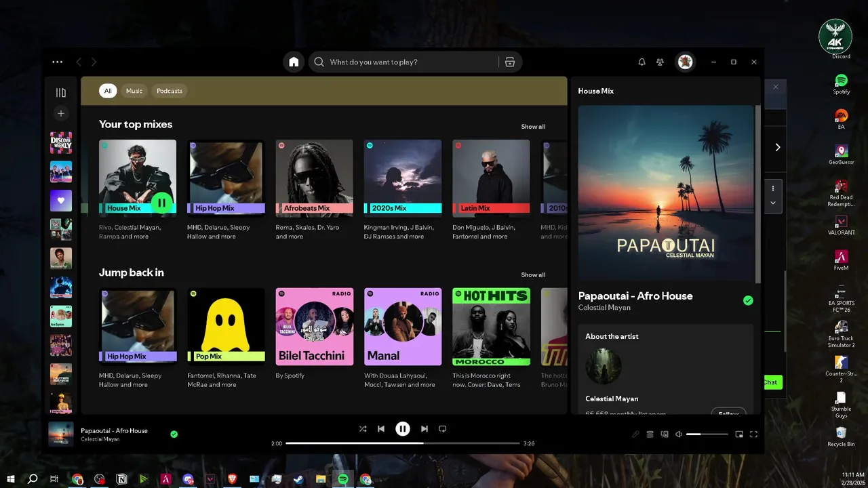Viewport: 868px width, 488px height.
Task: Toggle the Queue panel icon
Action: pyautogui.click(x=650, y=434)
